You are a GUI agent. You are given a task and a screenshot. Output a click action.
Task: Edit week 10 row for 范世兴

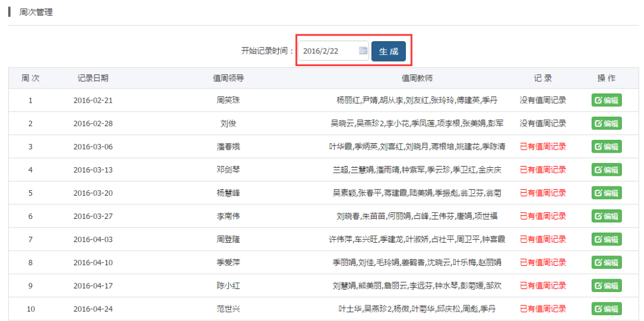pyautogui.click(x=606, y=309)
